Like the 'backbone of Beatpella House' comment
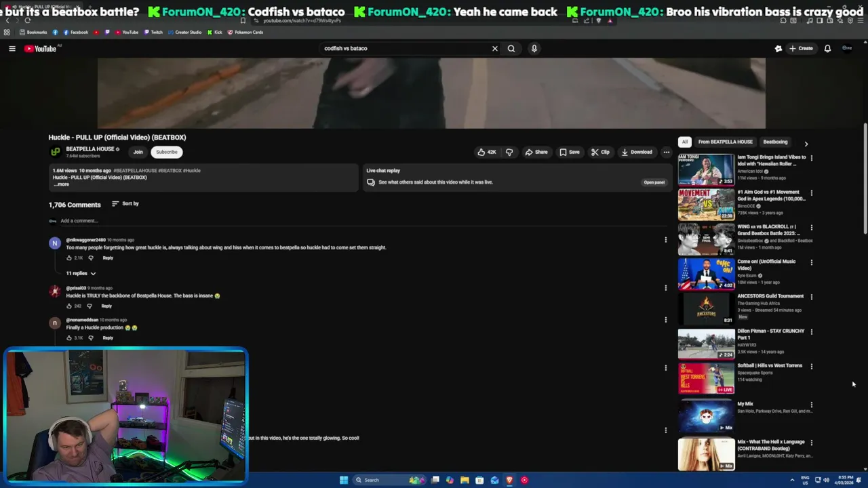 (x=69, y=306)
